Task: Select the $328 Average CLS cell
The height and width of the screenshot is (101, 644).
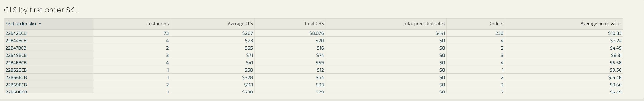Action: pyautogui.click(x=247, y=77)
